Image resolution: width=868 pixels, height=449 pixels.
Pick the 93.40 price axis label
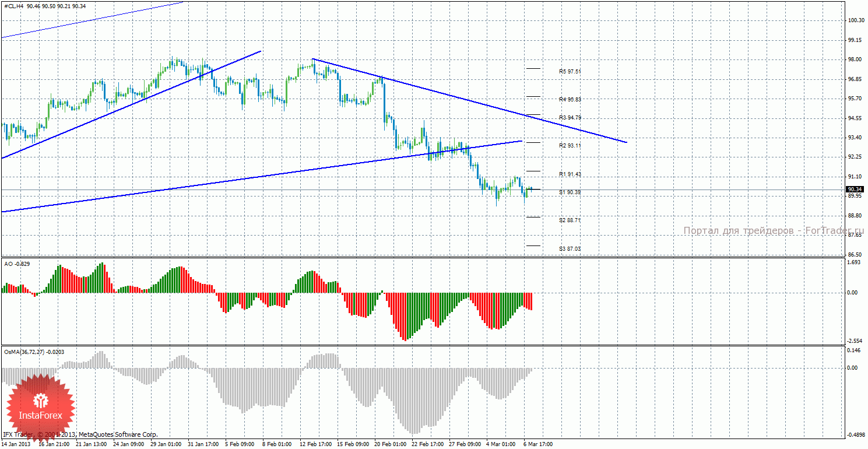point(856,138)
